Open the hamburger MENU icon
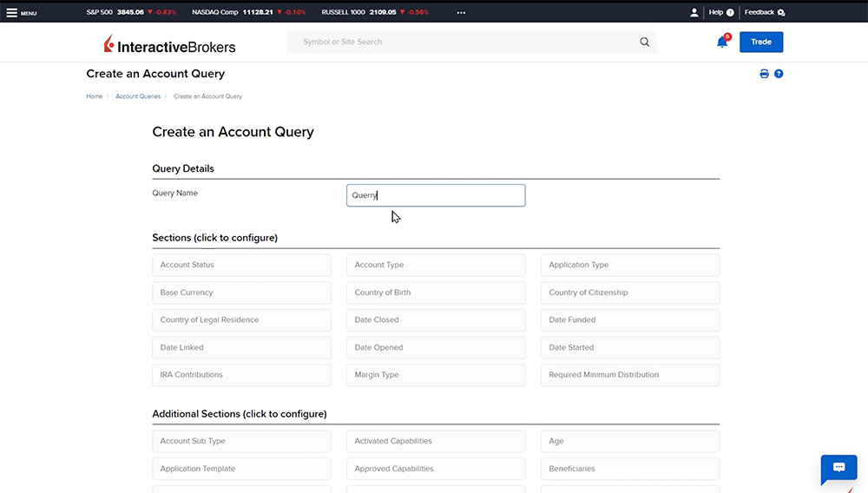868x493 pixels. [x=12, y=13]
